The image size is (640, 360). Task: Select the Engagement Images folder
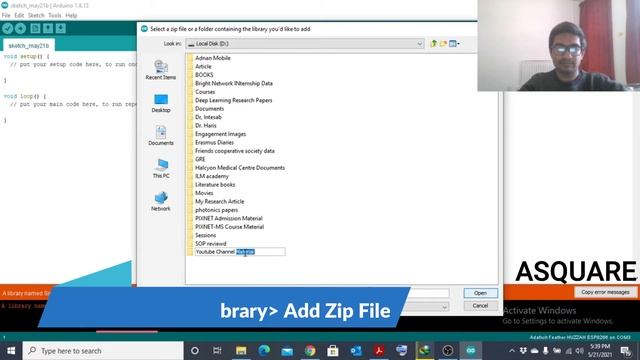[x=220, y=134]
